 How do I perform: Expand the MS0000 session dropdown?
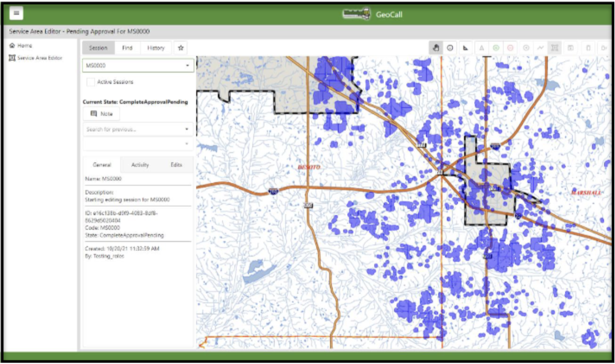187,66
